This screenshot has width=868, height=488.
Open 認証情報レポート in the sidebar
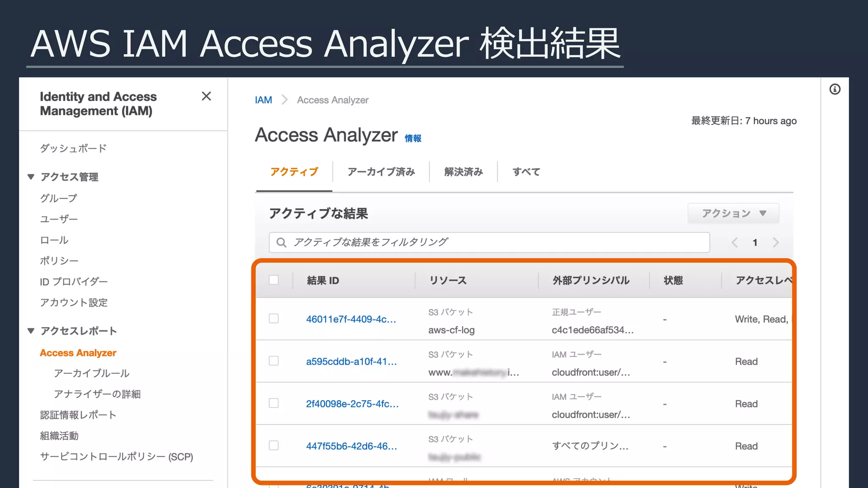(78, 415)
